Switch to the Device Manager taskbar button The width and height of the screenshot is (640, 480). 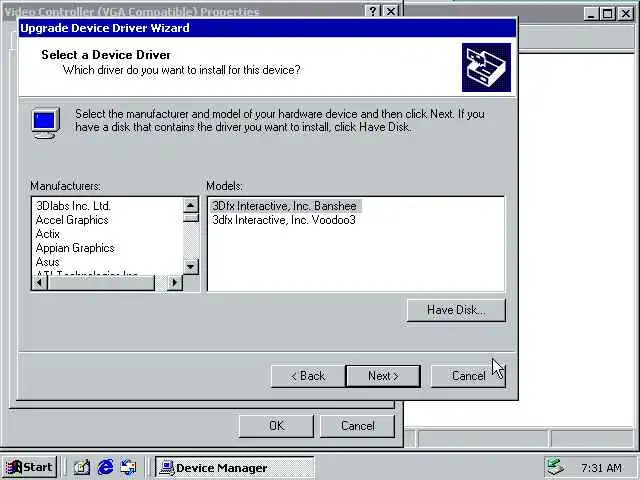pos(235,468)
